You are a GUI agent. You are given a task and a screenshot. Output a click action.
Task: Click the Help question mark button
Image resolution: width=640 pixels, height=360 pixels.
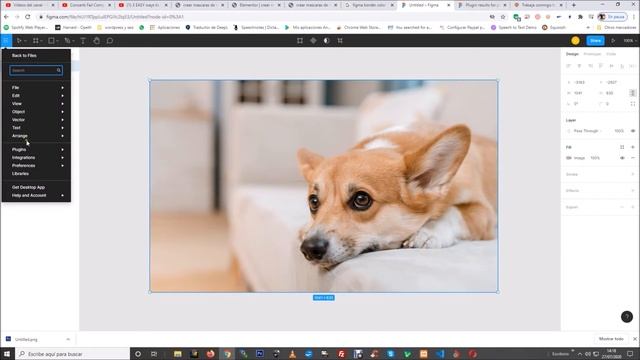click(627, 316)
